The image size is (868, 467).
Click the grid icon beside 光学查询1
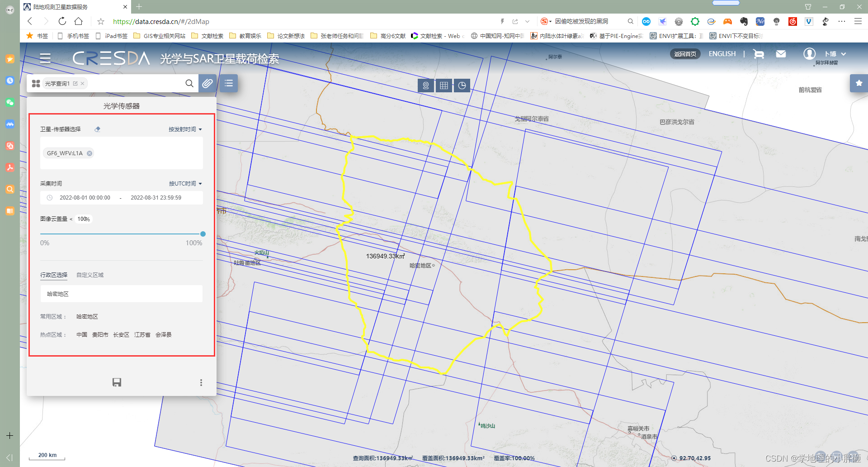tap(36, 84)
